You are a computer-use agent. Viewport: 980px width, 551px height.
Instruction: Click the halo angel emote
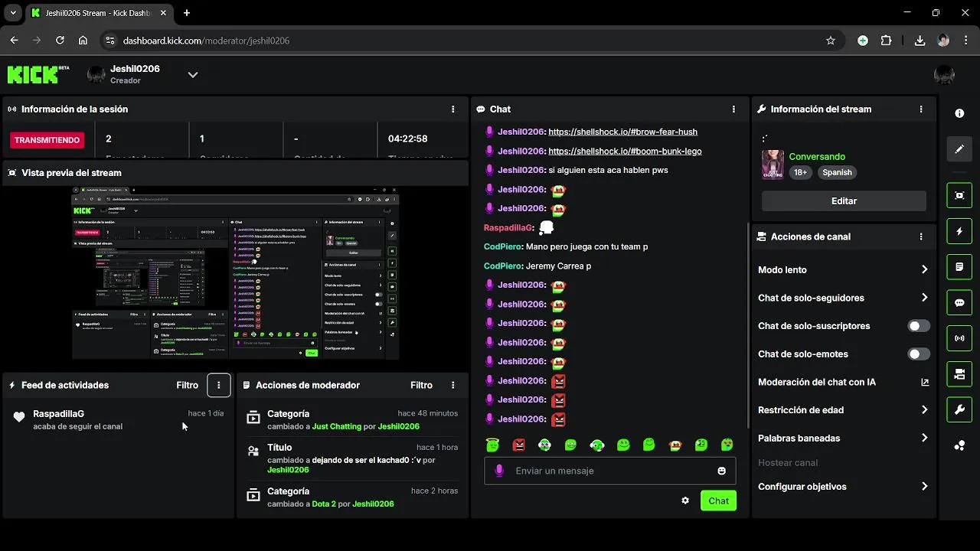click(x=493, y=445)
